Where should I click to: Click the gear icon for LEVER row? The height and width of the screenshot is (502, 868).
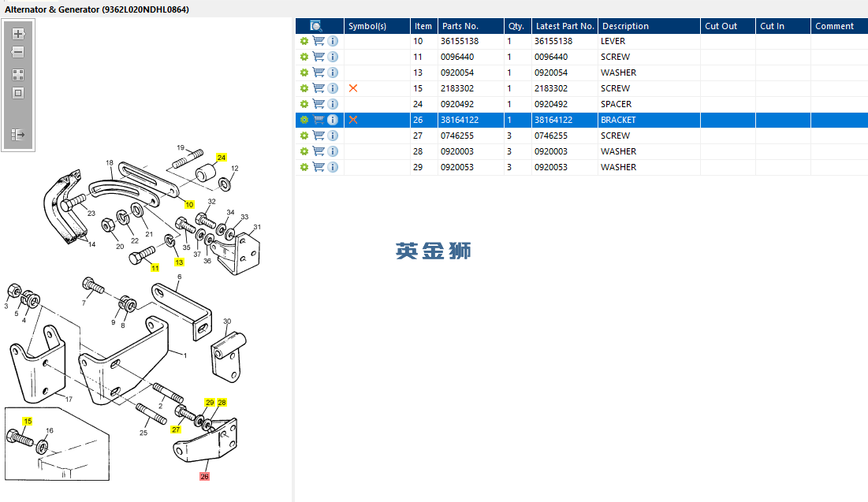304,41
